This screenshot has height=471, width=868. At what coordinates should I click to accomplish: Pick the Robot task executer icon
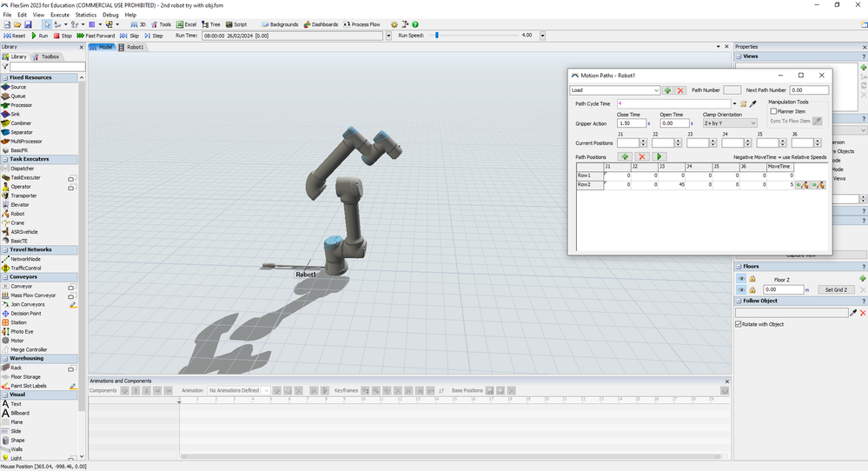click(x=5, y=214)
